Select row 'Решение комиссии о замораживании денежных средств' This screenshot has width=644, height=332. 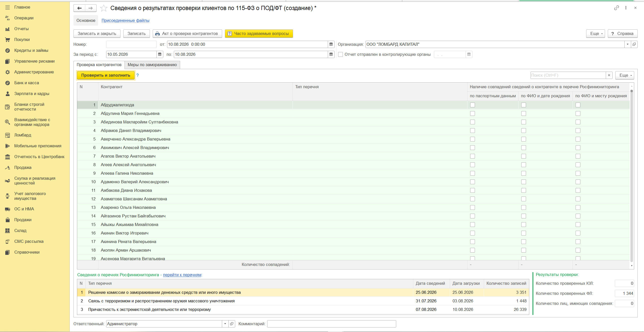(303, 292)
